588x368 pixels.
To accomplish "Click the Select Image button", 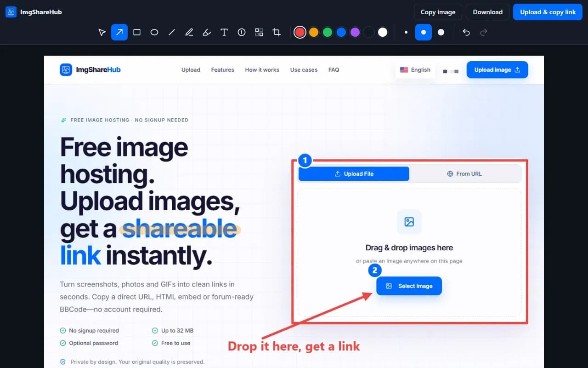I will coord(409,286).
